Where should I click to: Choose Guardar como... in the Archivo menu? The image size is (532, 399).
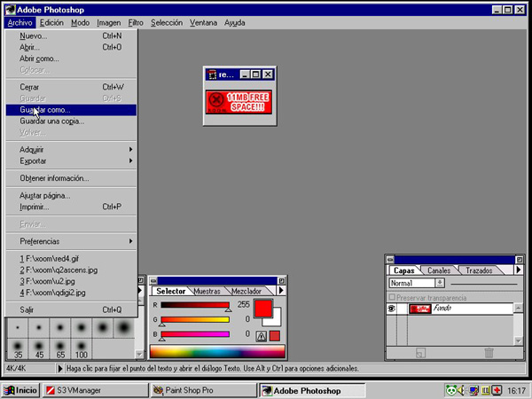point(71,110)
